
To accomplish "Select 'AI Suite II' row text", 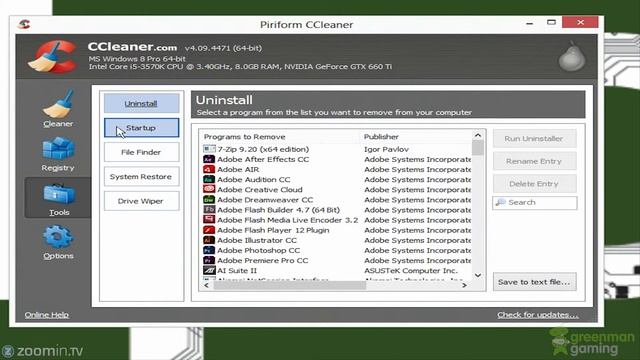I will (237, 271).
